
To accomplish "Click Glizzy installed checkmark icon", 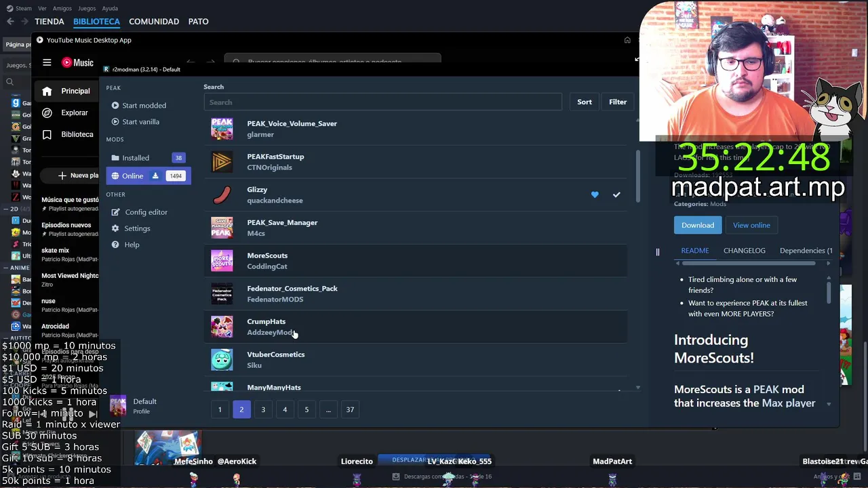I will (616, 195).
